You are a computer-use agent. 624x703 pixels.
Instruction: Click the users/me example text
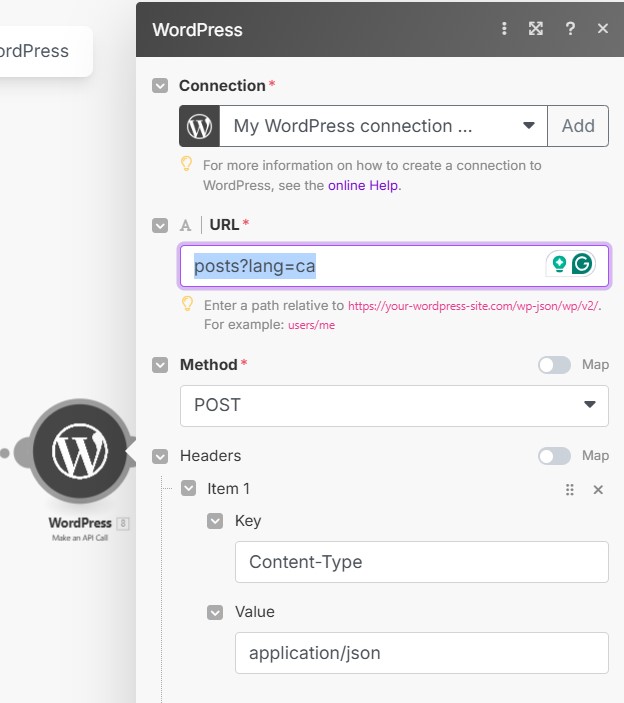pyautogui.click(x=312, y=325)
